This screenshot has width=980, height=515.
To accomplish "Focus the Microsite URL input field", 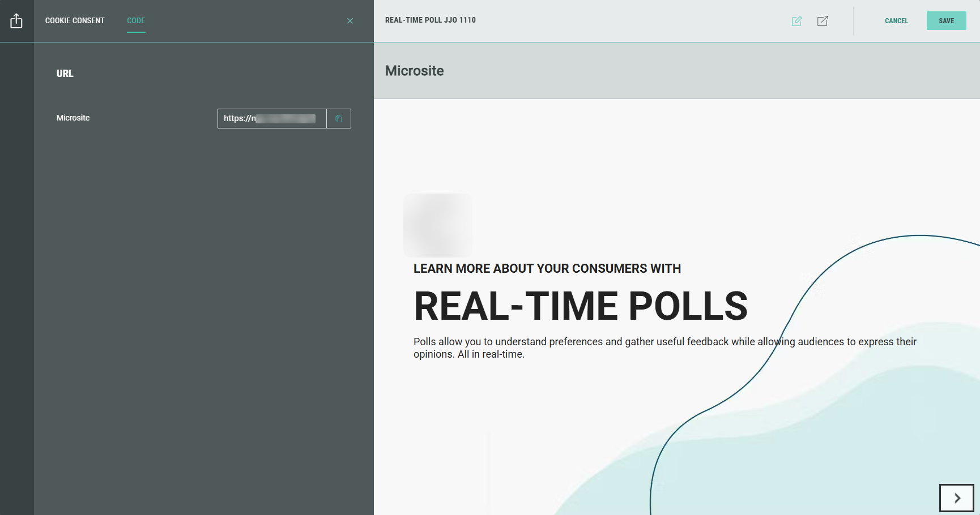I will [271, 119].
